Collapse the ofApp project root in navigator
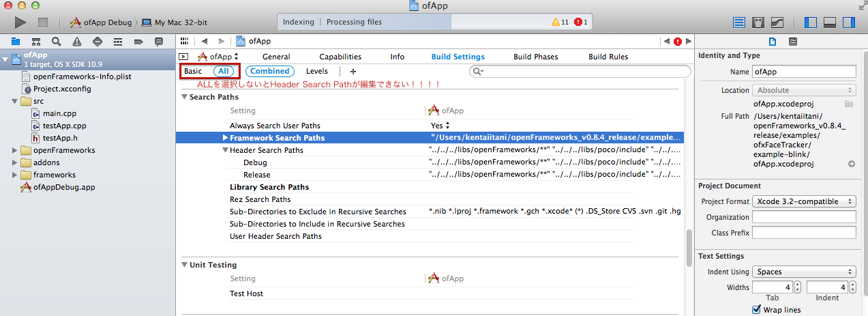This screenshot has height=316, width=868. (5, 59)
